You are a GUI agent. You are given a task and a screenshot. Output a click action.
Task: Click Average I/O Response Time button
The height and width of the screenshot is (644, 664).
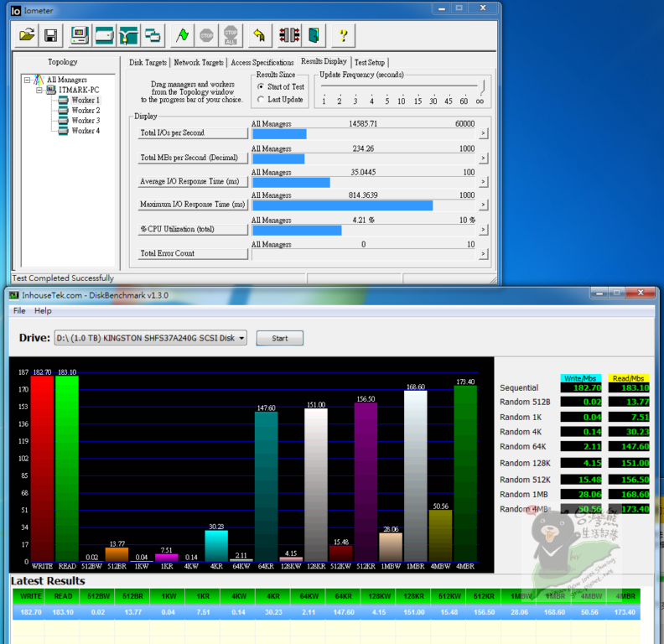[193, 181]
